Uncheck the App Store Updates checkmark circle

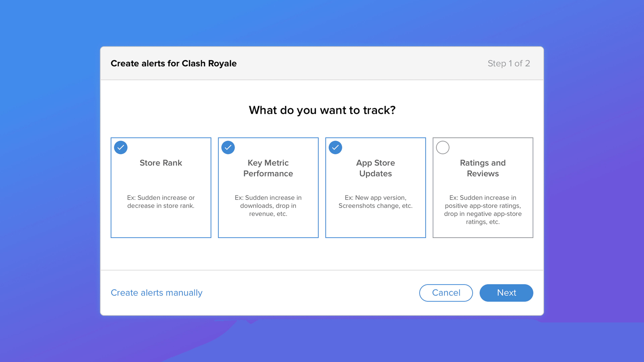click(335, 147)
